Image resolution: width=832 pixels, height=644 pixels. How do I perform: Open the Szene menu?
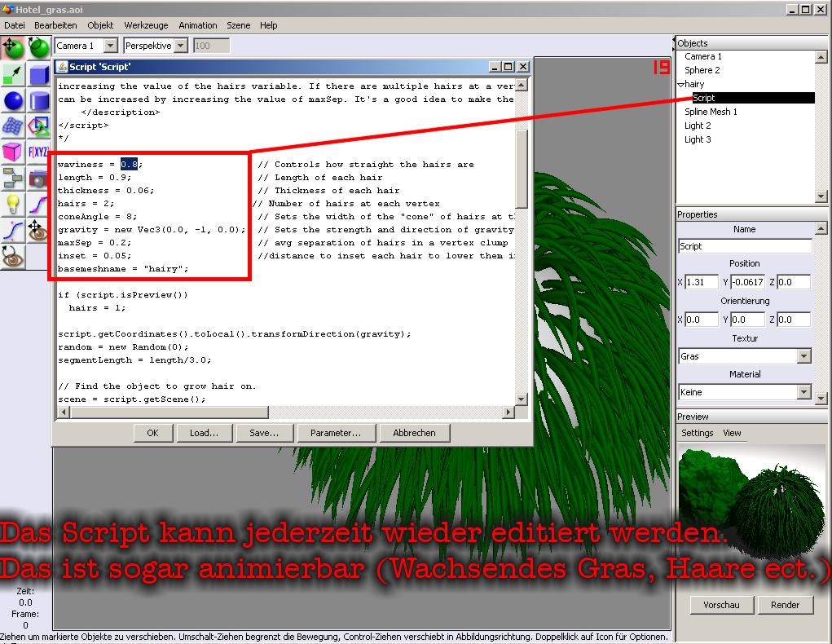(x=238, y=25)
